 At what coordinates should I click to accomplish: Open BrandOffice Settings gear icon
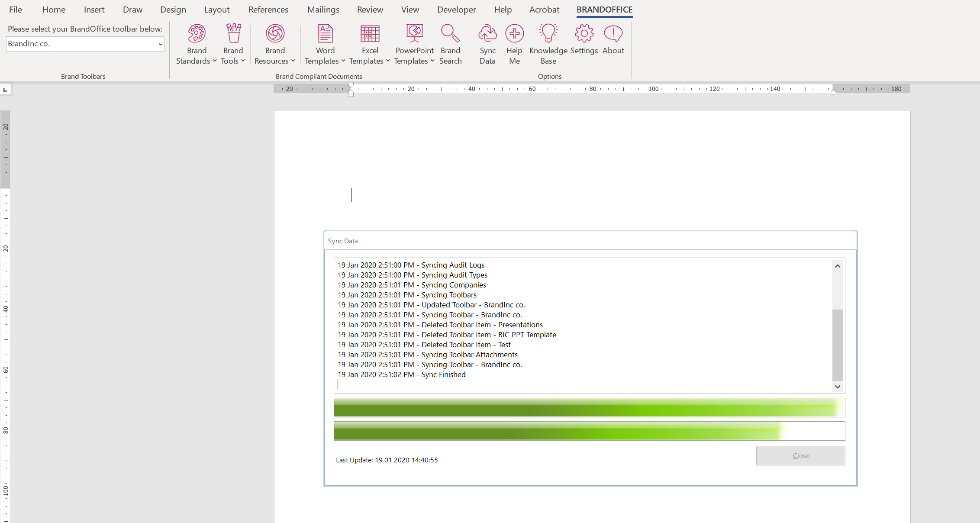pos(584,33)
